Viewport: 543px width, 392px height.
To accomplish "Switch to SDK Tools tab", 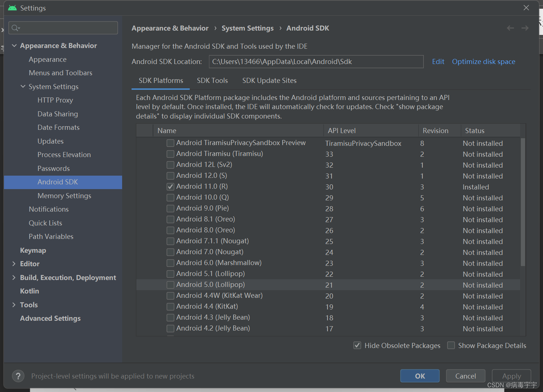I will 212,80.
